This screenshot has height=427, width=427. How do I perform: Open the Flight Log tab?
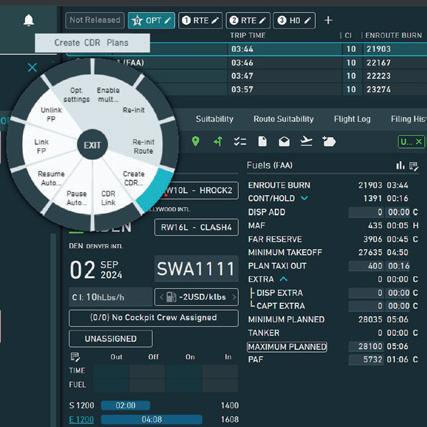[x=352, y=119]
